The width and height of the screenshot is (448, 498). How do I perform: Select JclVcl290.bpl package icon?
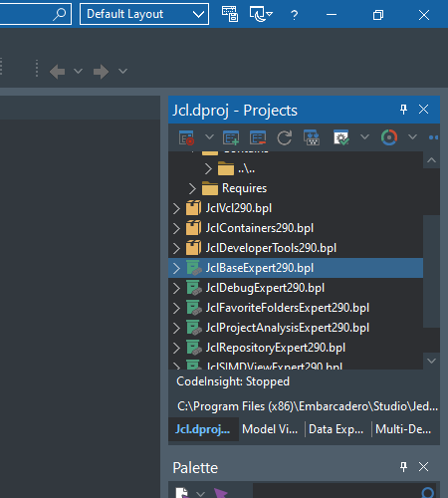(193, 208)
